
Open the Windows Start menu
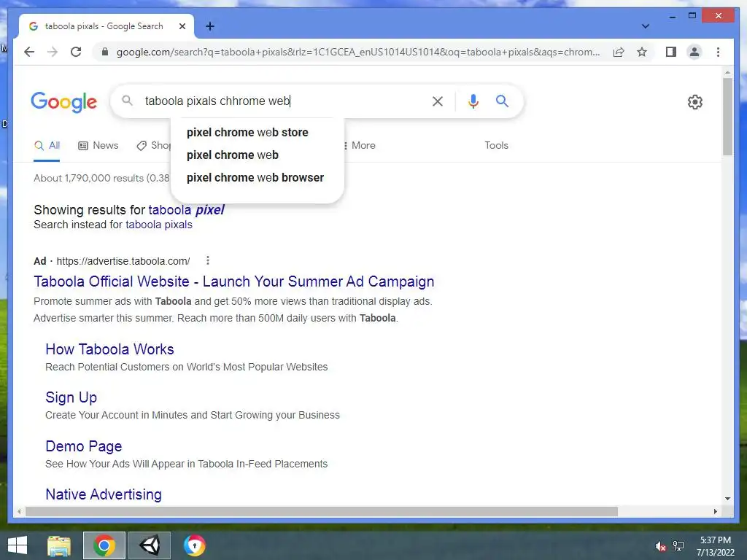(x=18, y=545)
